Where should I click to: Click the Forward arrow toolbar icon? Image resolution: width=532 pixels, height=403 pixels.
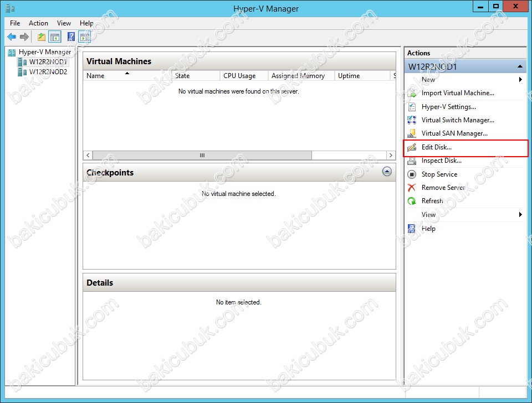24,37
